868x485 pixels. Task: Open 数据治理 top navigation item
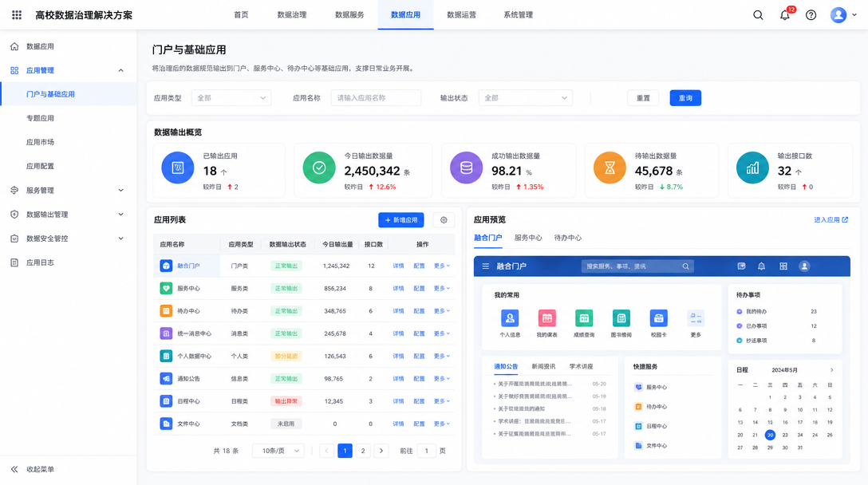pyautogui.click(x=292, y=15)
